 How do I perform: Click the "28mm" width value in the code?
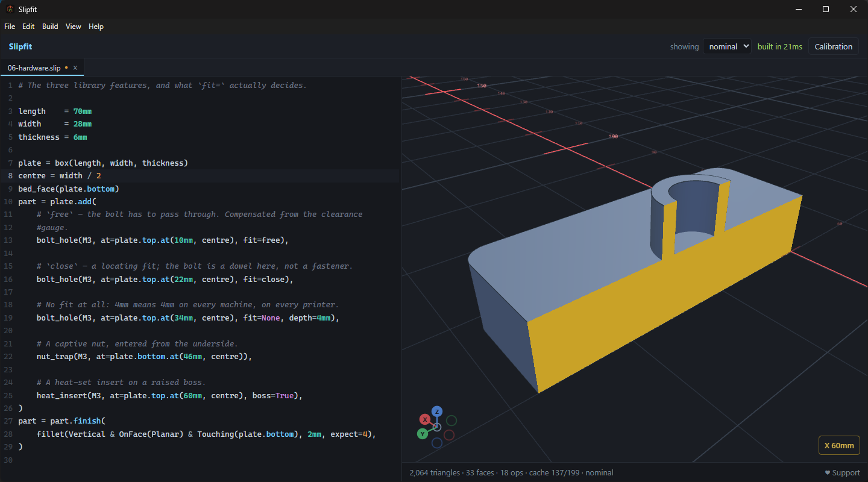[83, 124]
